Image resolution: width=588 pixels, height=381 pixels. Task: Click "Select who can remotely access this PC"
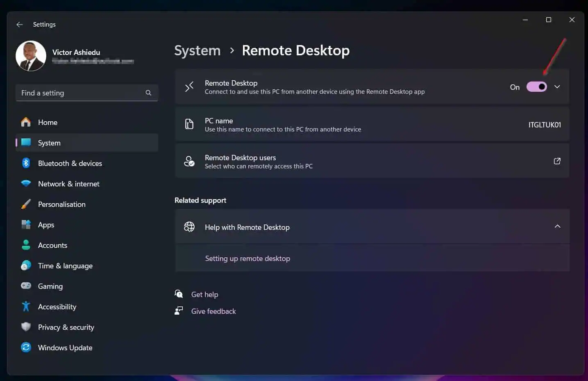259,166
